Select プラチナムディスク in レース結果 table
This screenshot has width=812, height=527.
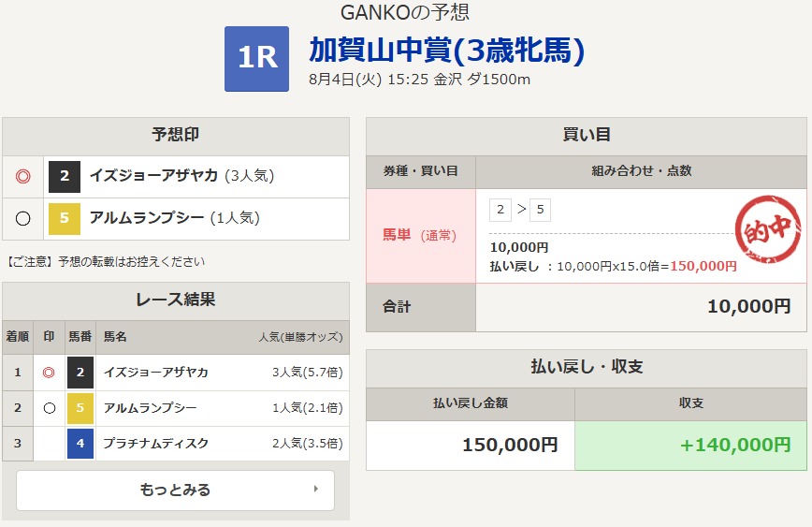[156, 444]
